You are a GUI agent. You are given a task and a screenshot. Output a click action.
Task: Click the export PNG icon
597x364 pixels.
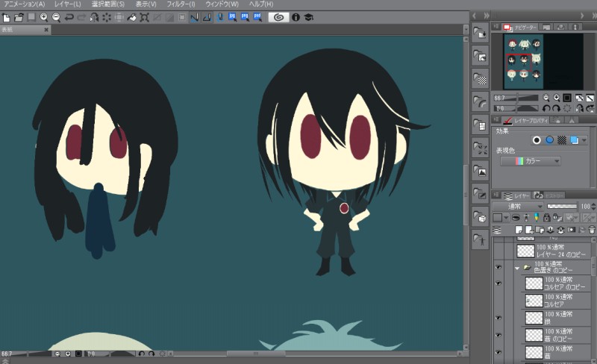(x=245, y=17)
